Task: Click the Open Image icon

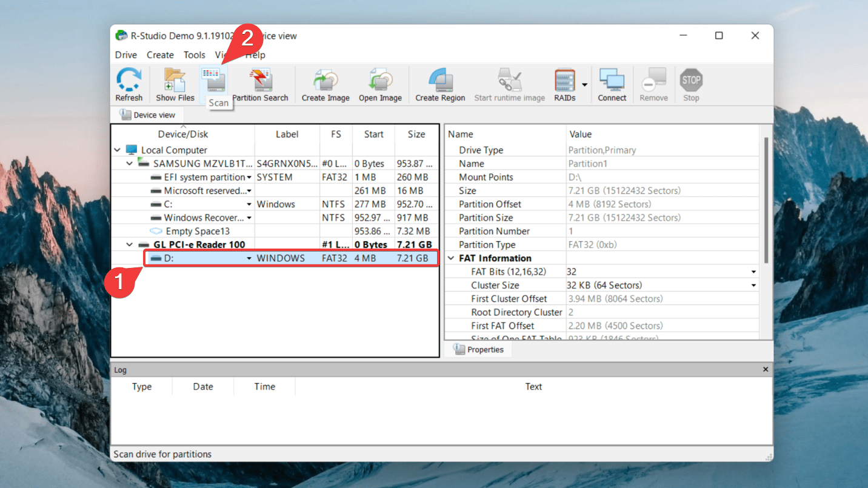Action: (380, 84)
